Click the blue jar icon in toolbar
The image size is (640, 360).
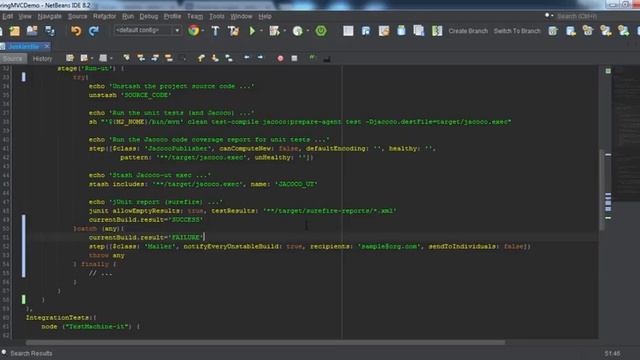click(402, 31)
